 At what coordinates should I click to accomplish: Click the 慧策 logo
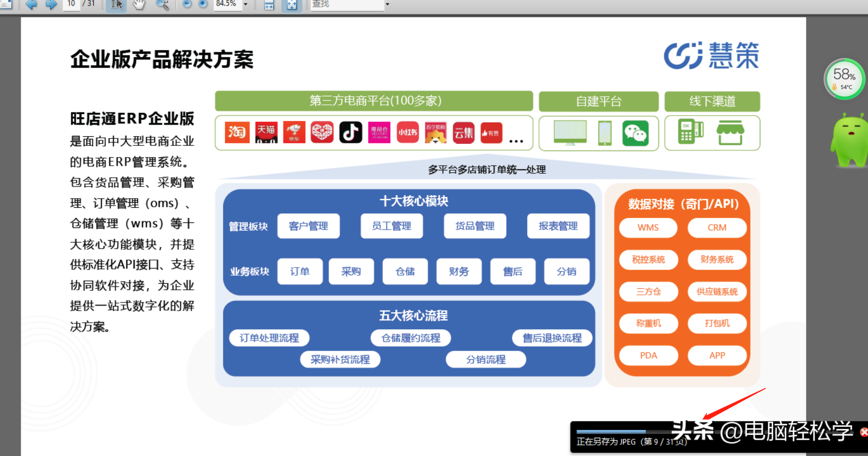coord(711,55)
